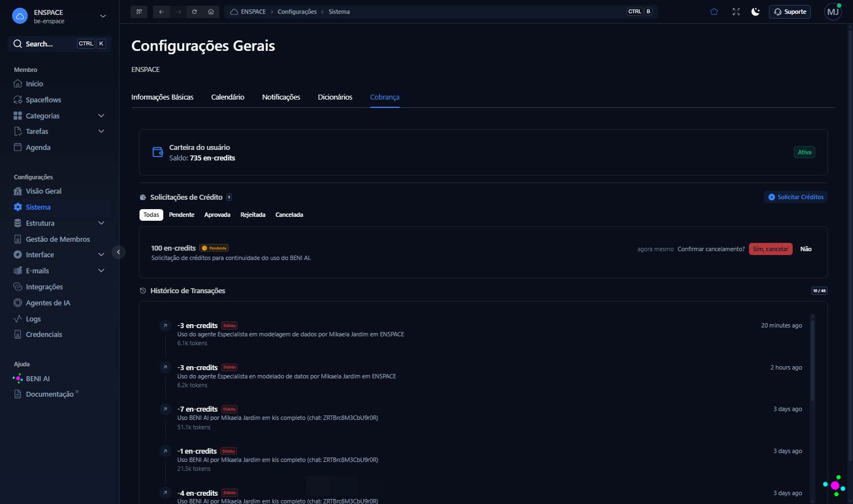Screen dimensions: 853x504
Task: Switch to Informações Básicas tab
Action: pyautogui.click(x=162, y=97)
